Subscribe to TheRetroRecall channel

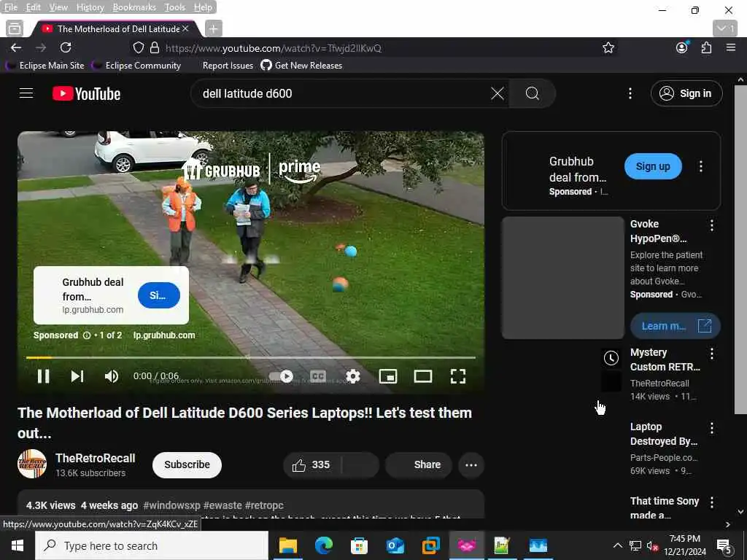click(x=187, y=464)
